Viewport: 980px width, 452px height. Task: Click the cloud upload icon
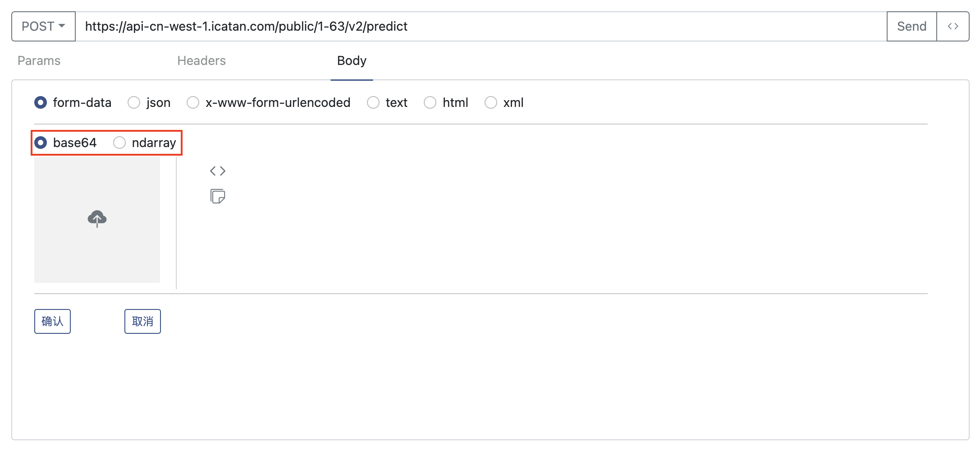[97, 219]
